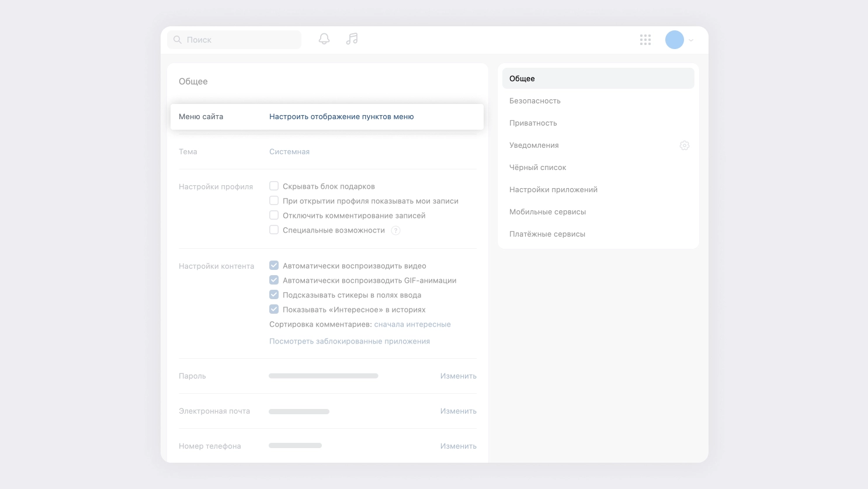Click the masked password value bar
This screenshot has height=489, width=868.
point(324,376)
